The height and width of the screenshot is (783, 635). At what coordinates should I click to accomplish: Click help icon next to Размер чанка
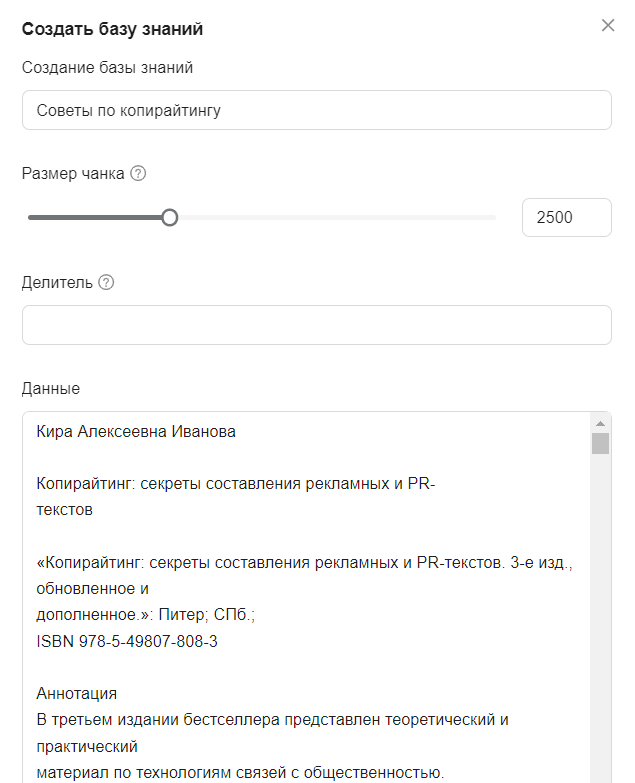138,173
